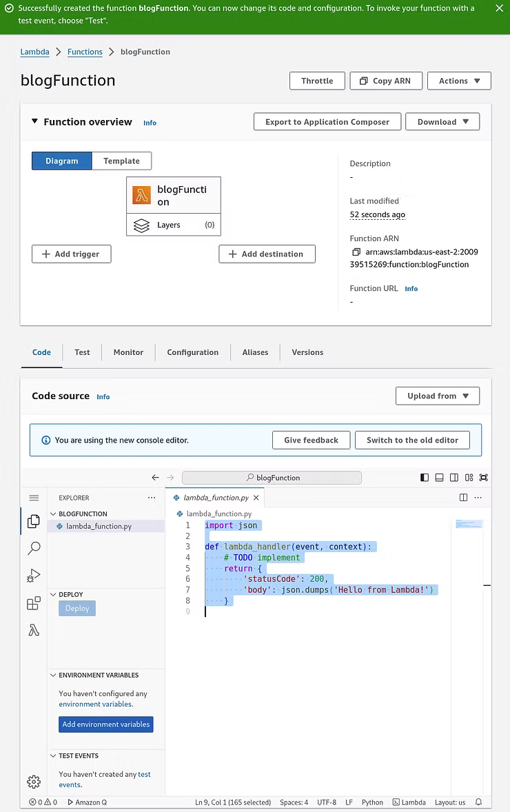Open the Download dropdown
The width and height of the screenshot is (510, 812).
pos(442,122)
